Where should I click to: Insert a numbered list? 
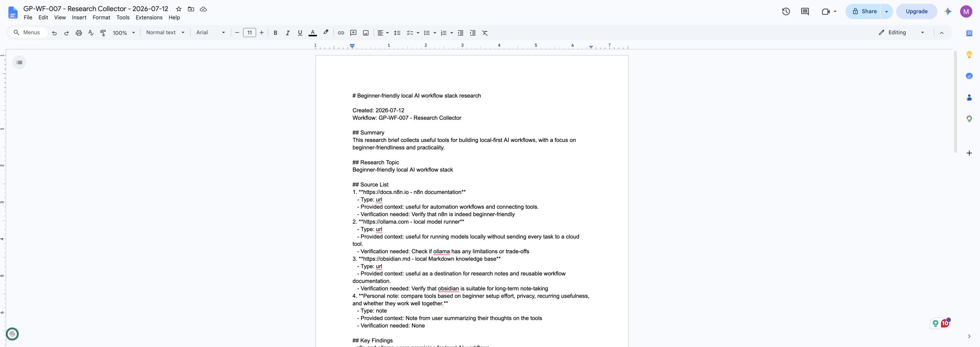pyautogui.click(x=444, y=33)
